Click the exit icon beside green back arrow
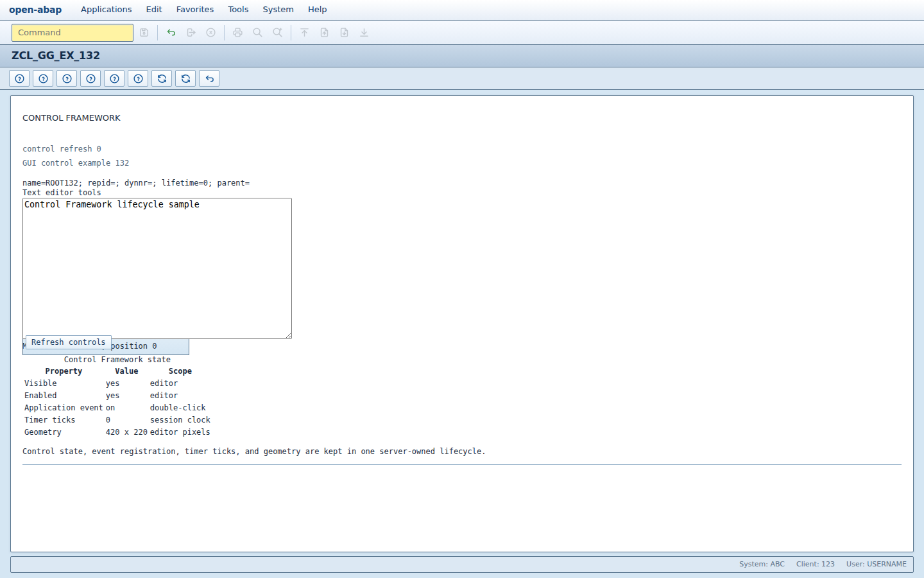Viewport: 924px width, 578px height. [191, 33]
